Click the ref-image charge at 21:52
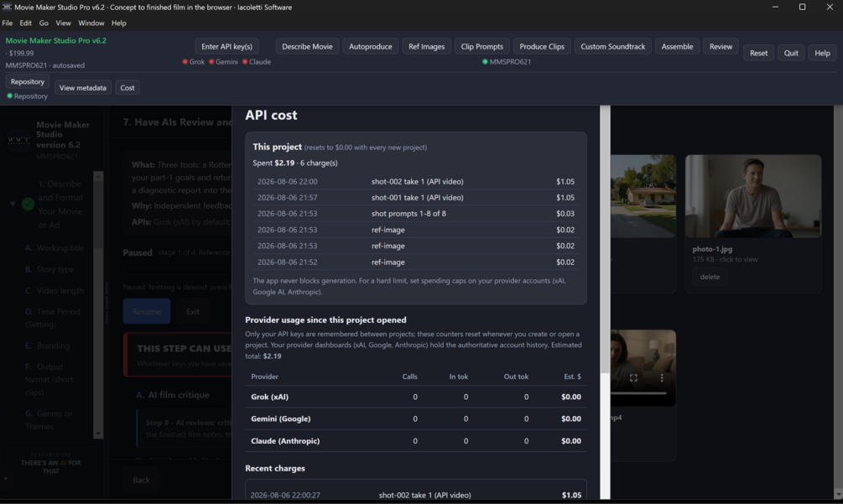Viewport: 843px width, 504px height. (x=415, y=262)
